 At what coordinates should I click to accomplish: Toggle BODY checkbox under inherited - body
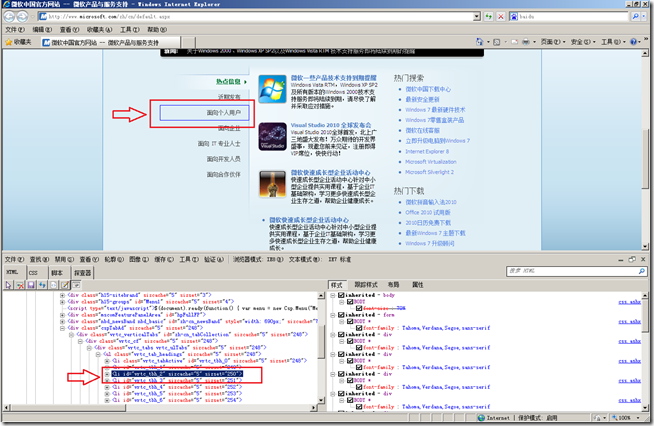coord(350,301)
